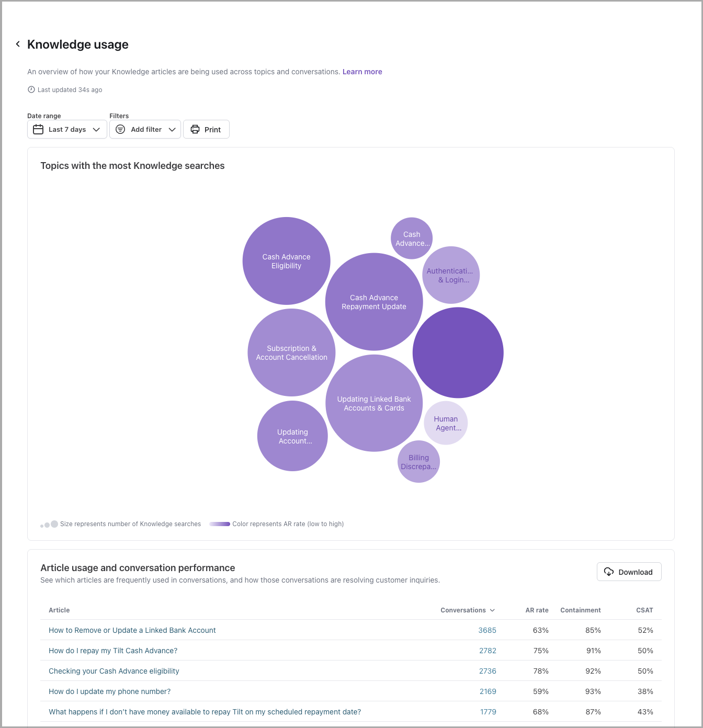Screen dimensions: 703x728
Task: Open the Last 7 days date dropdown
Action: (67, 129)
